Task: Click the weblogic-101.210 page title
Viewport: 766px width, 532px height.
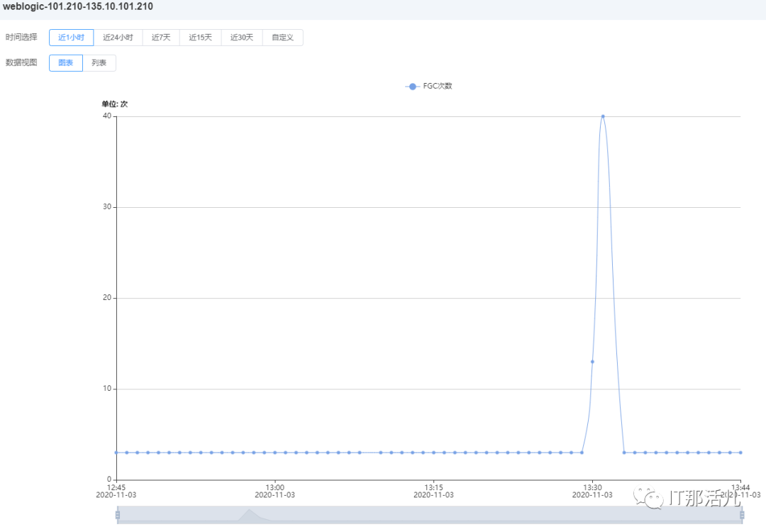Action: [78, 6]
